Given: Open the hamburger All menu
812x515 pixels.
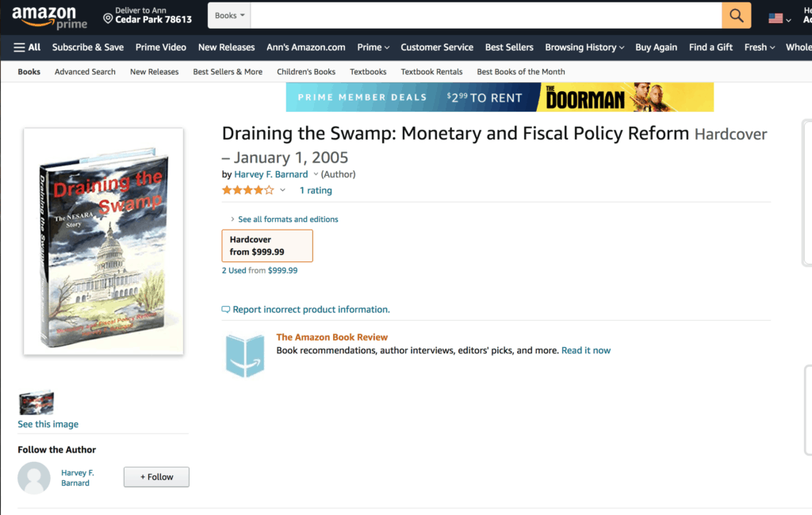Looking at the screenshot, I should click(27, 48).
